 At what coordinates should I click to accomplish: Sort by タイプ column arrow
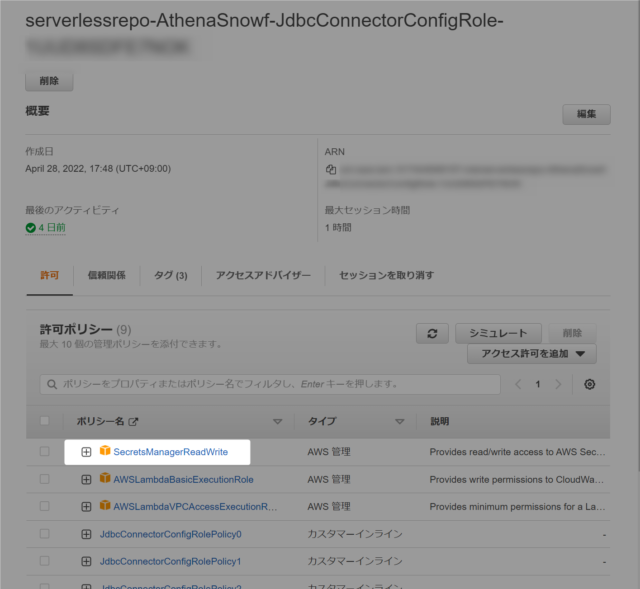coord(400,422)
